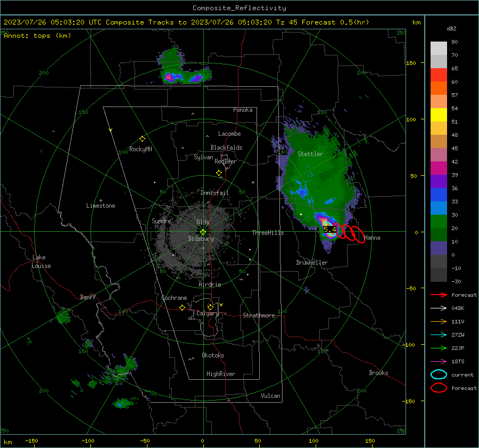Click the red swatch in dBZ scale
The height and width of the screenshot is (448, 479).
tap(439, 75)
